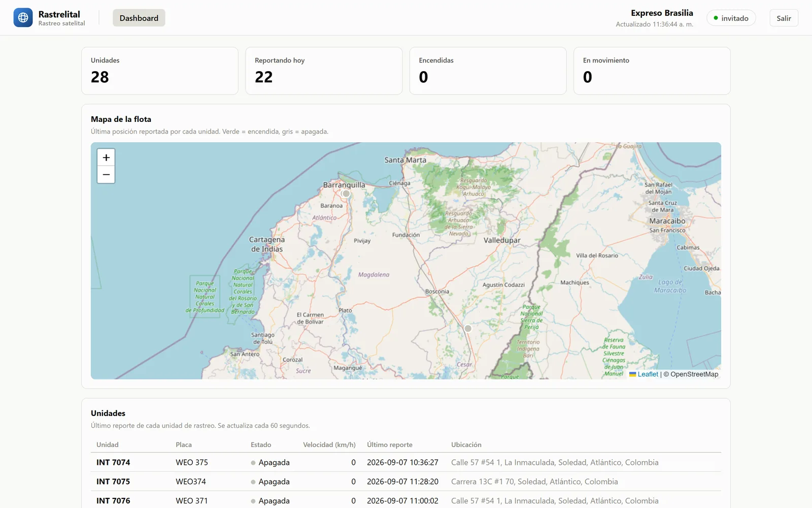
Task: Click location Carrera 13C #1 70, Soledad
Action: [534, 482]
